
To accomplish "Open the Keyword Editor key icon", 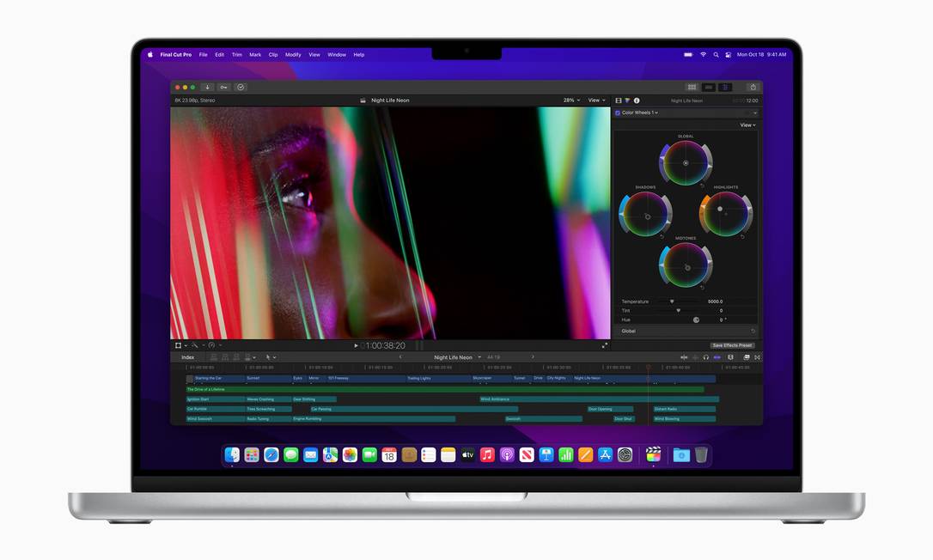I will 223,87.
